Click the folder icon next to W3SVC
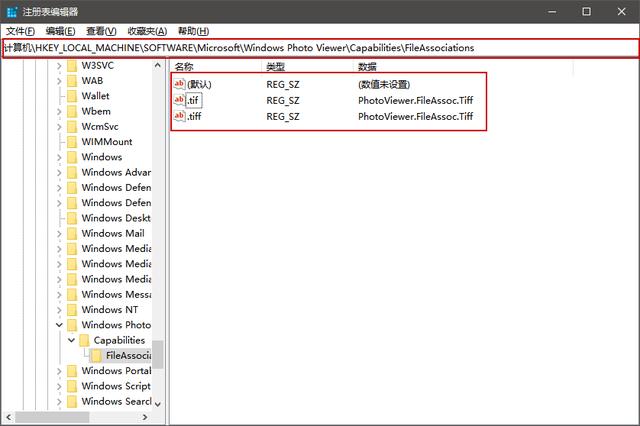Viewport: 640px width, 426px height. coord(72,66)
